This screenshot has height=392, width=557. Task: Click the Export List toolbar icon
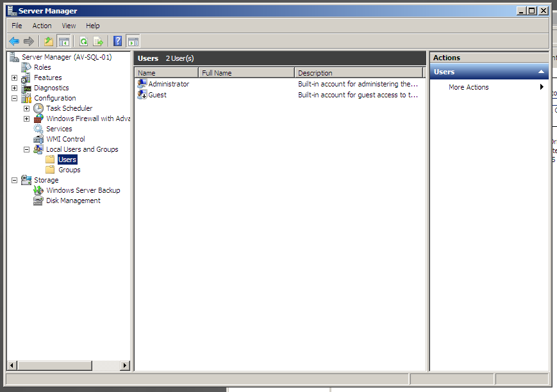98,42
